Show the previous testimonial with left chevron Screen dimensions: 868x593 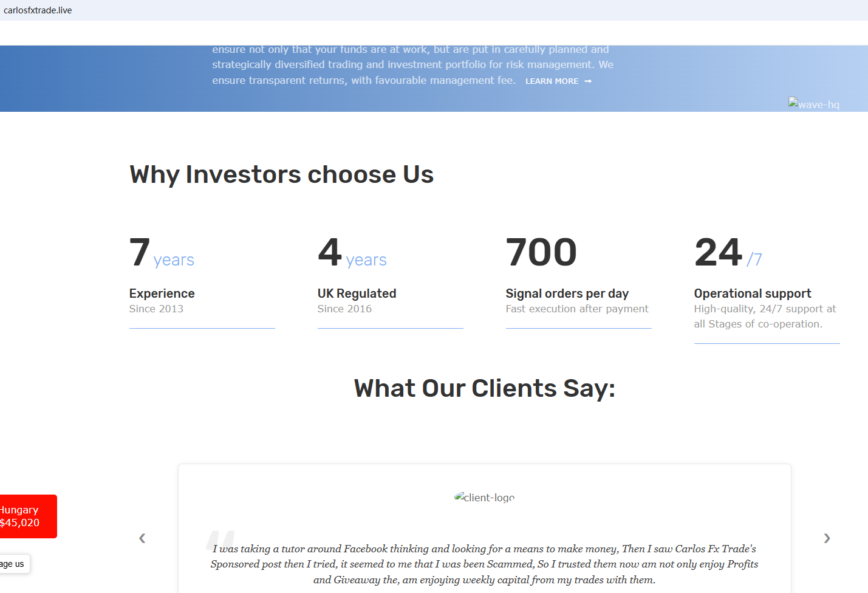[142, 538]
